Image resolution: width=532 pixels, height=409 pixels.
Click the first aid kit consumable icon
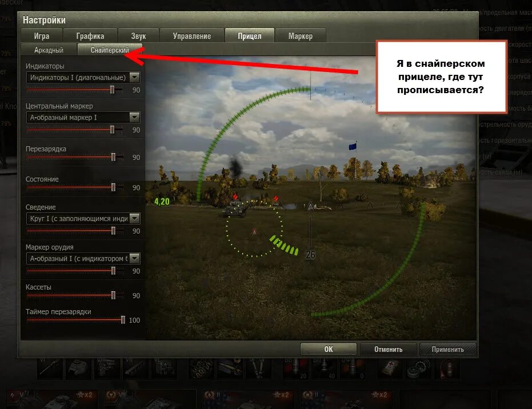[x=390, y=368]
